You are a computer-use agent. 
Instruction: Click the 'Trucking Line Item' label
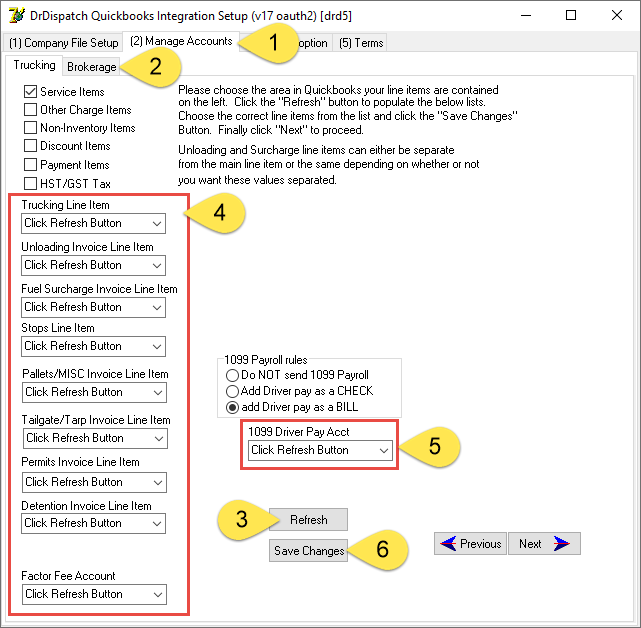(x=65, y=205)
